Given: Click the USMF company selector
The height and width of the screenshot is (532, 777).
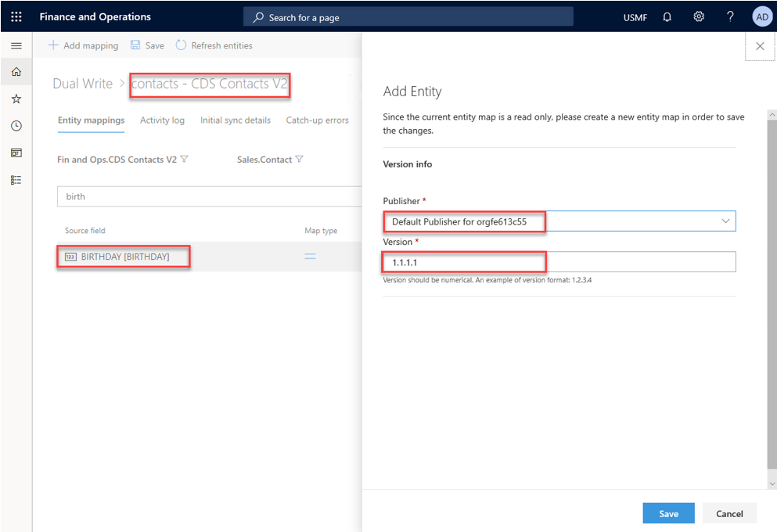Looking at the screenshot, I should click(635, 17).
